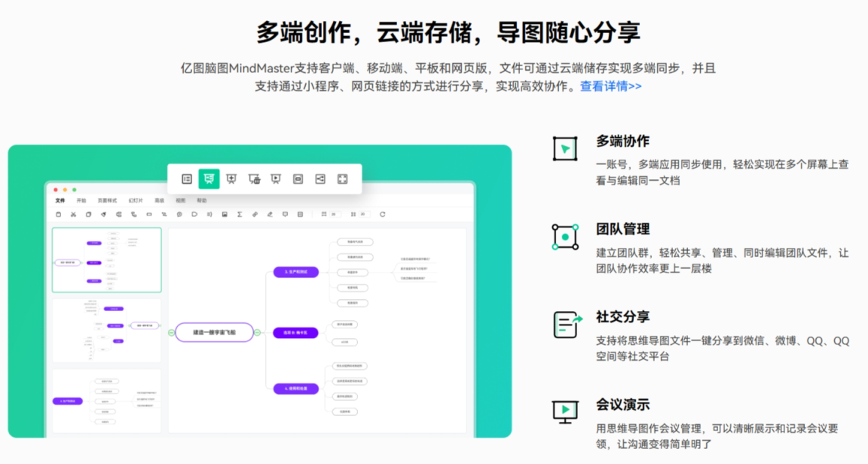Select the first slide thumbnail with green border

[106, 260]
